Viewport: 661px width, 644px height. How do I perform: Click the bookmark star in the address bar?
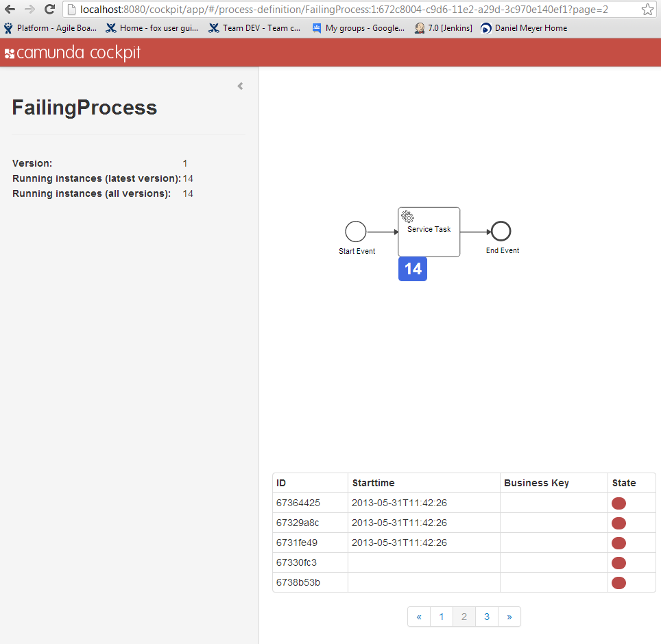(x=647, y=10)
